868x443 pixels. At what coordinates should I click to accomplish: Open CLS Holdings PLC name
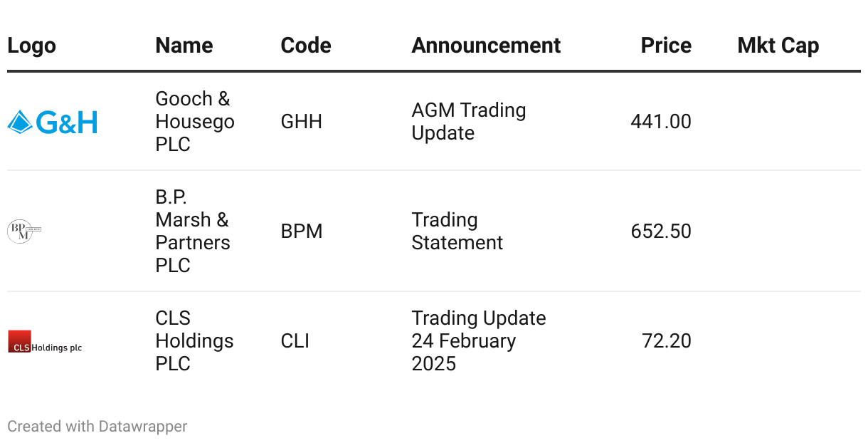194,341
